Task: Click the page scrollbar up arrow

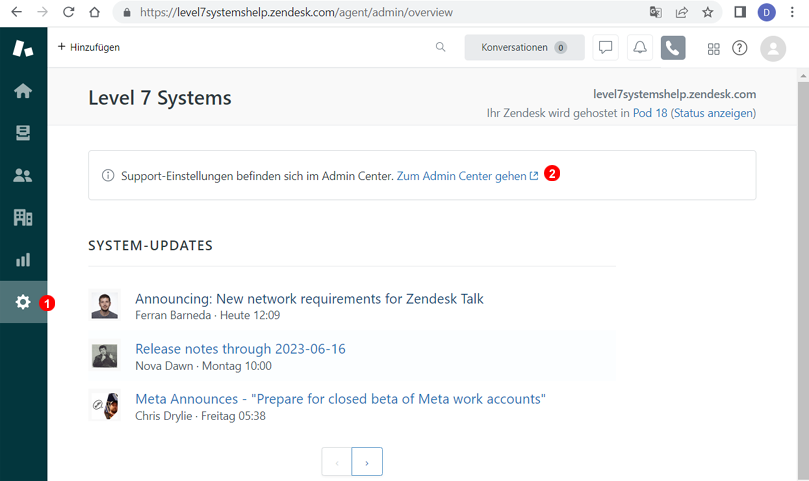Action: click(x=803, y=76)
